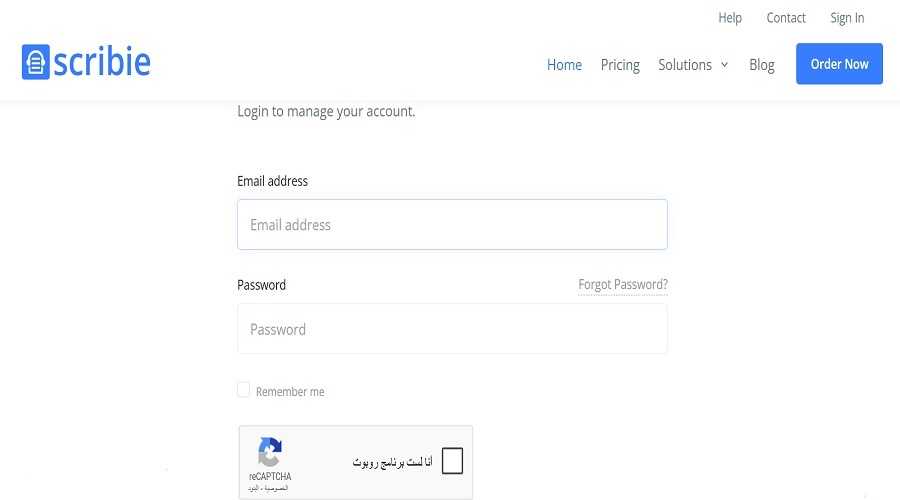Image resolution: width=900 pixels, height=500 pixels.
Task: Go to the Home nav item
Action: 564,65
